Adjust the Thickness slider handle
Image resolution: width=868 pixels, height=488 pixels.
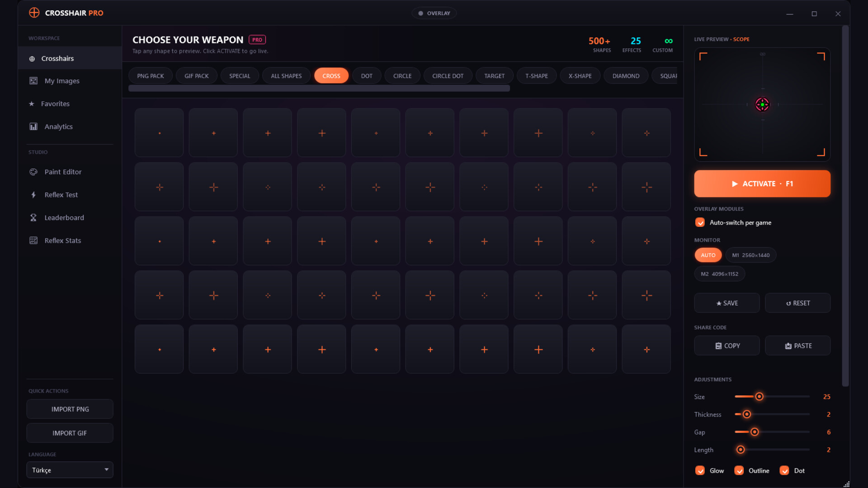(x=747, y=414)
